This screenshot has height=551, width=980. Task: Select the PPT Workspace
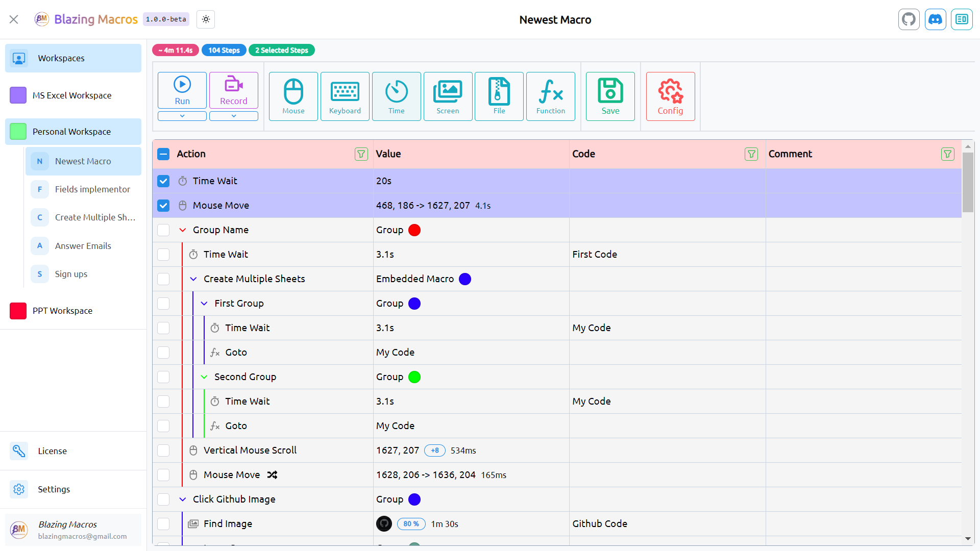pyautogui.click(x=73, y=311)
